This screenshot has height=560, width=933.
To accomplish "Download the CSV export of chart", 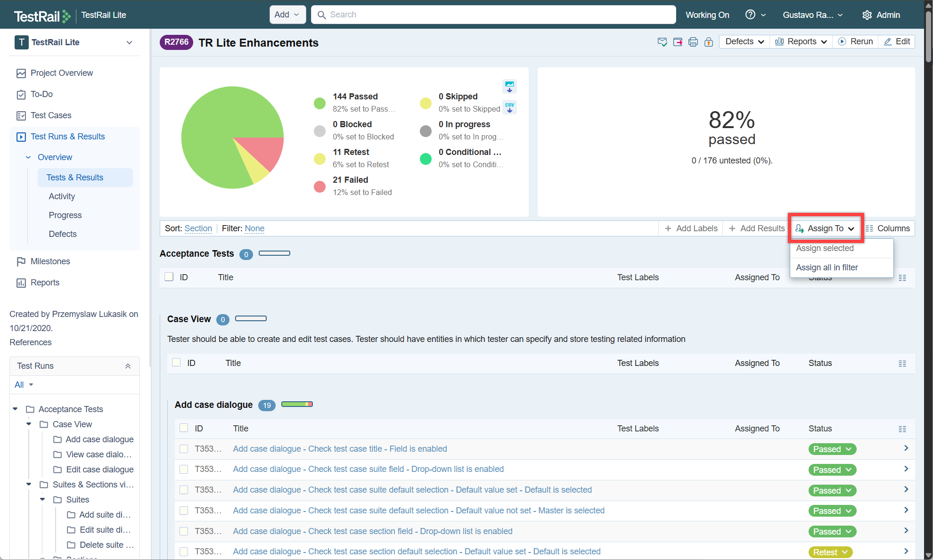I will 509,107.
